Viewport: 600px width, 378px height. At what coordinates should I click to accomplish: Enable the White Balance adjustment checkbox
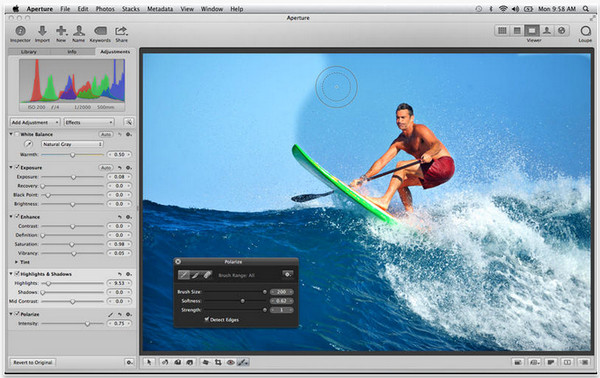tap(17, 134)
